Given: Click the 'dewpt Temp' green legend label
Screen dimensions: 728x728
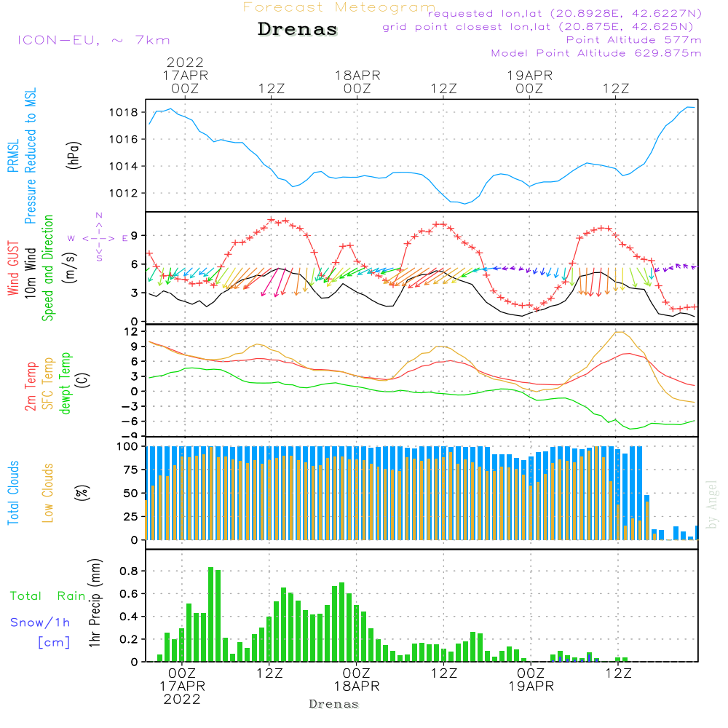Looking at the screenshot, I should tap(65, 383).
